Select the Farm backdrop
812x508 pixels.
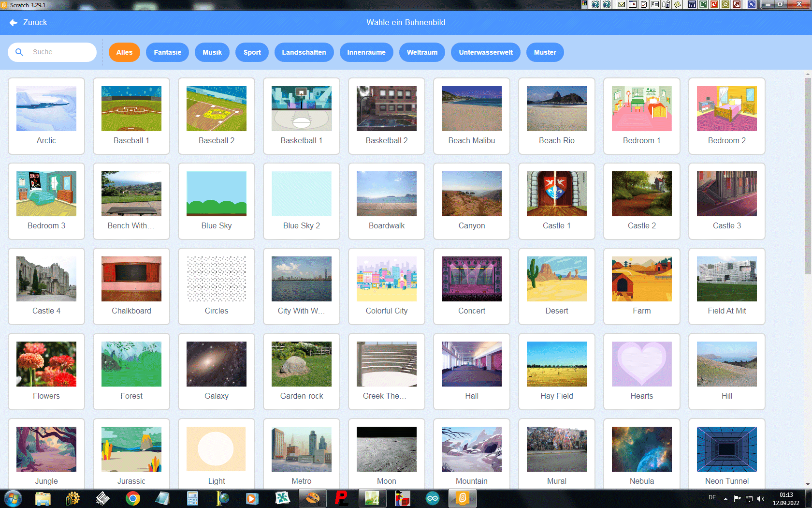(642, 286)
